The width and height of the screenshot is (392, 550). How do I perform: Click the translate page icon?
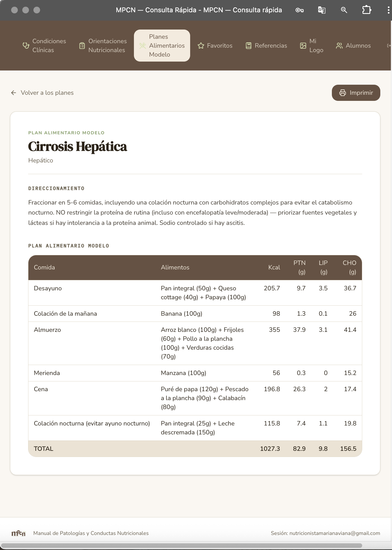click(x=322, y=10)
